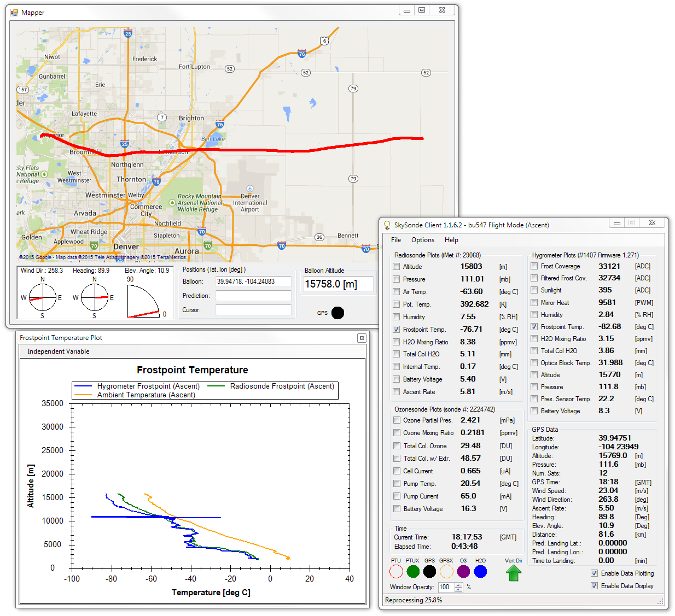
Task: Increase Window Opacity with the up stepper
Action: coord(458,585)
